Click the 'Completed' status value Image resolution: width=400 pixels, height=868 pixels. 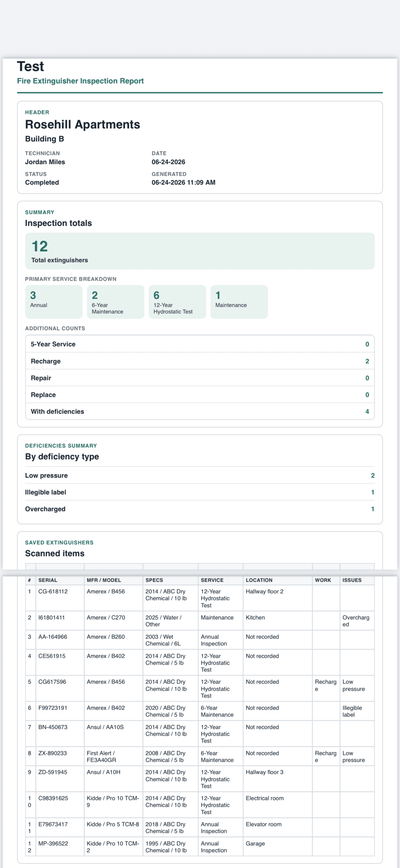point(42,182)
